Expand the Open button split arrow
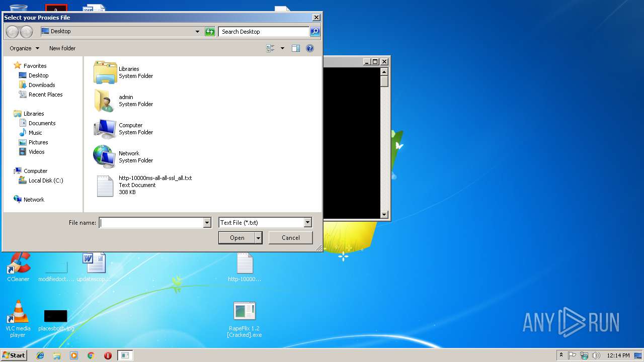This screenshot has height=362, width=644. click(x=259, y=238)
